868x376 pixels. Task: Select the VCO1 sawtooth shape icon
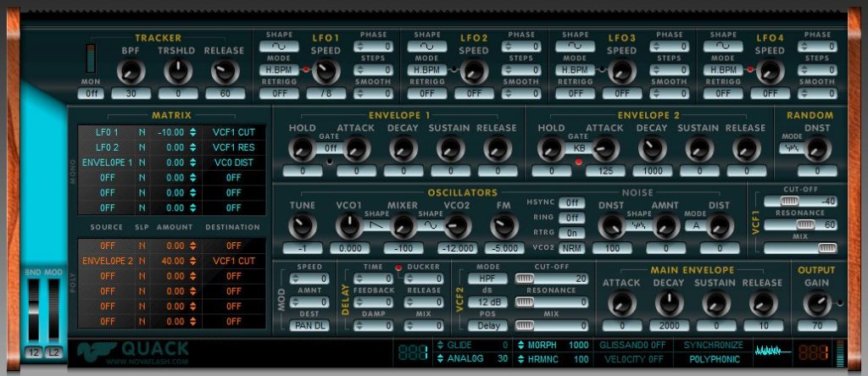click(x=376, y=225)
